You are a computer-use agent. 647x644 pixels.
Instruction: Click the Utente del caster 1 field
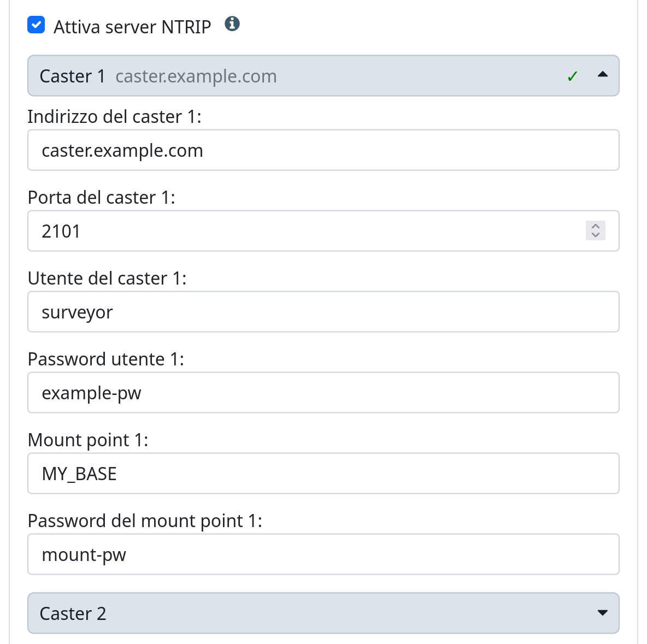[323, 311]
